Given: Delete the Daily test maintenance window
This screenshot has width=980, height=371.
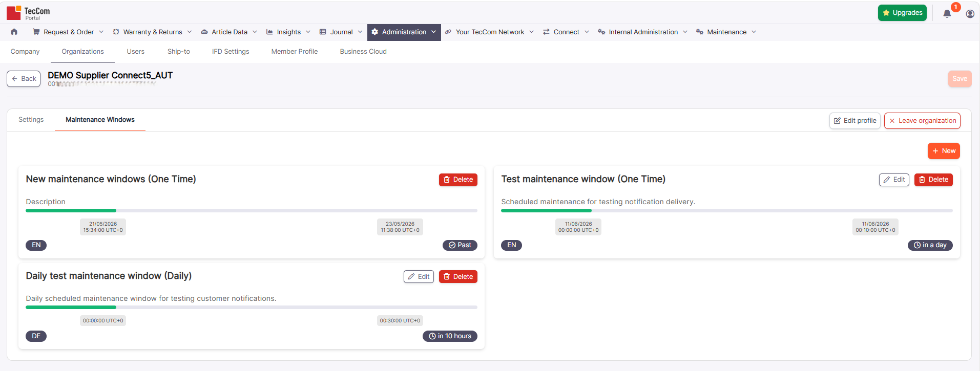Looking at the screenshot, I should pyautogui.click(x=458, y=277).
